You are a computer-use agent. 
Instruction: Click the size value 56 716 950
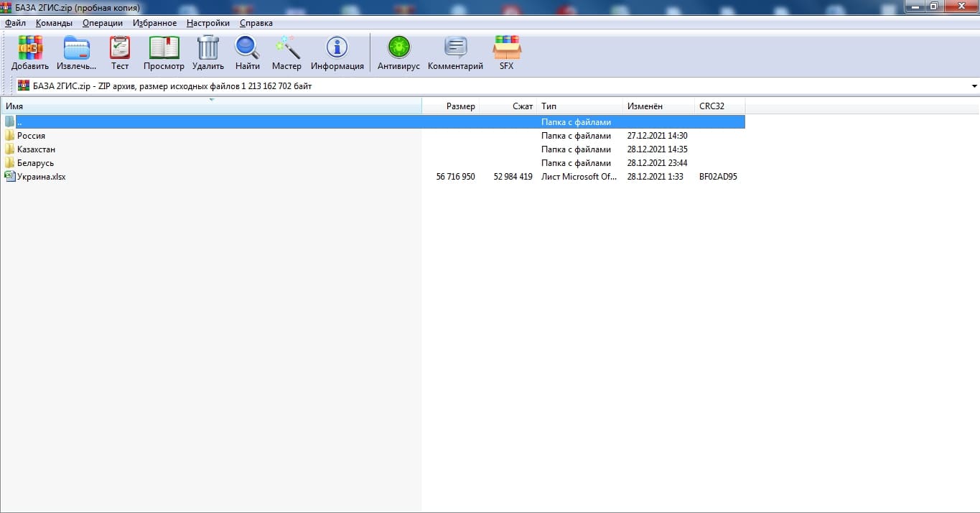point(455,176)
